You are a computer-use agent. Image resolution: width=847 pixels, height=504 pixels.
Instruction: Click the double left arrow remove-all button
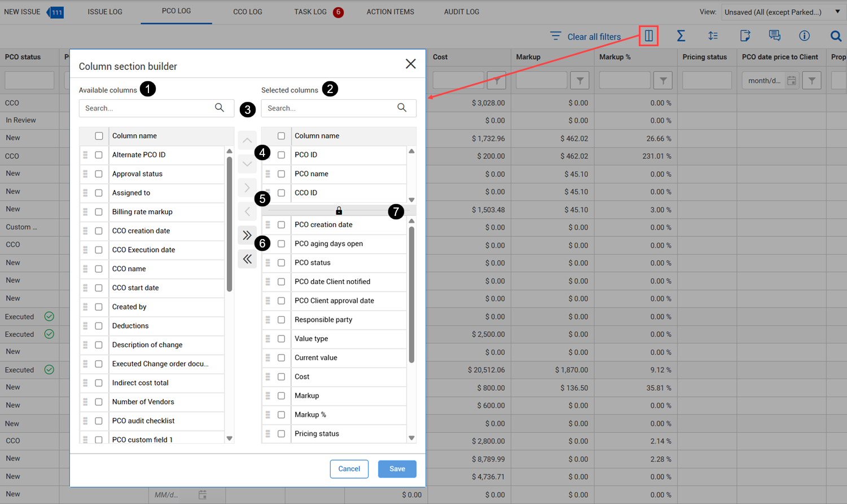tap(247, 259)
